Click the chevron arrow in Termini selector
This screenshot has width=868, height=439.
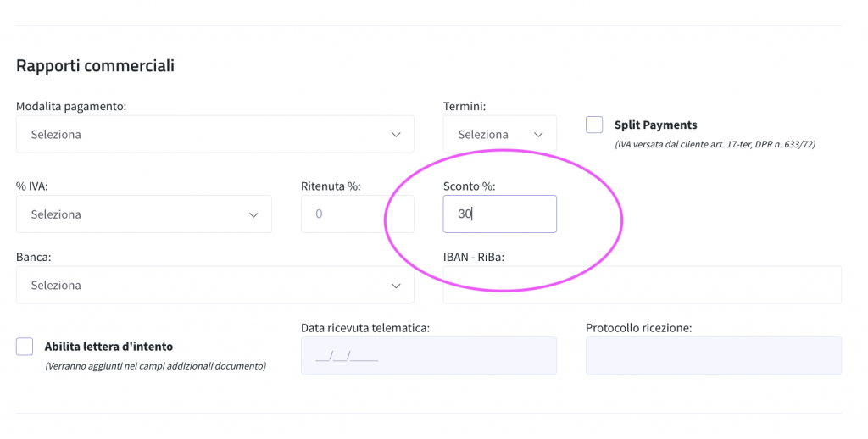pyautogui.click(x=538, y=135)
